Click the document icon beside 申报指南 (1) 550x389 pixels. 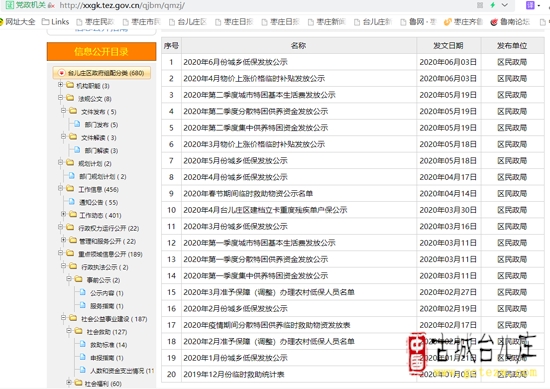[82, 357]
